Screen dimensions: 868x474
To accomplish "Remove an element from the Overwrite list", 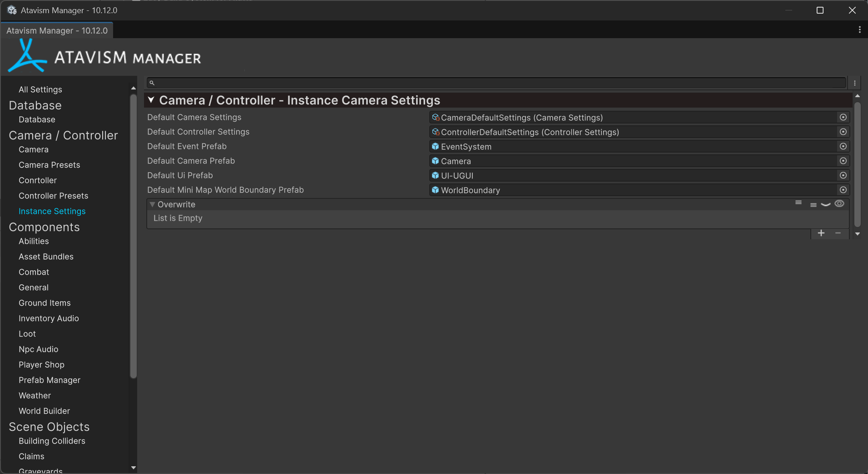I will click(x=838, y=233).
